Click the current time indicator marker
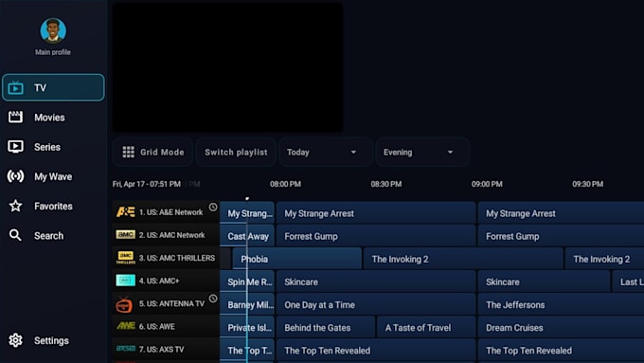644x363 pixels. (x=247, y=199)
